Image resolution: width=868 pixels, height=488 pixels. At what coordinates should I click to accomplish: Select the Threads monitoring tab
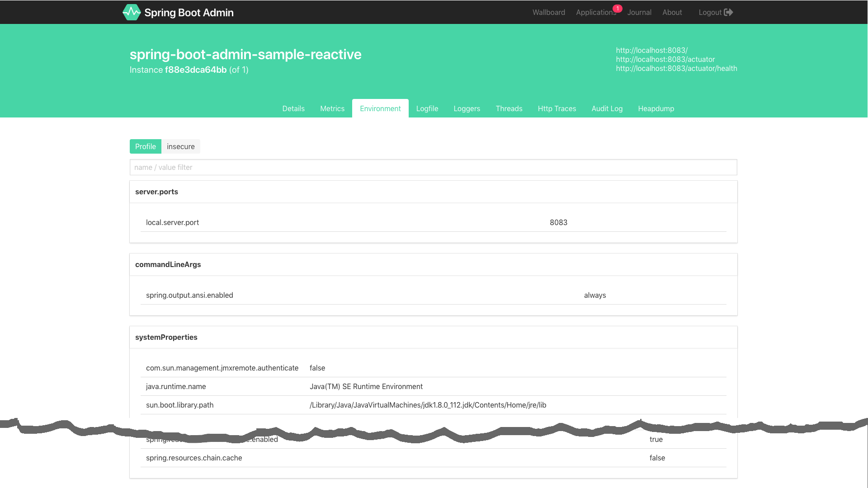509,108
